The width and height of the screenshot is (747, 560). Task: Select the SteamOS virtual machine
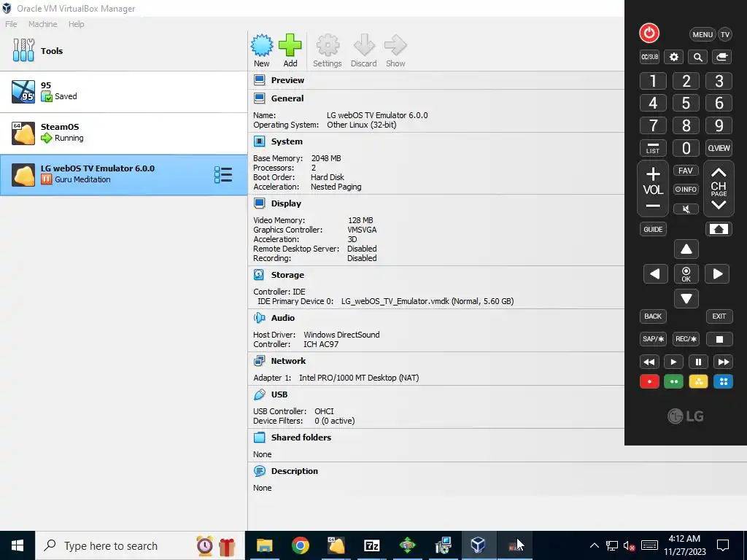123,133
